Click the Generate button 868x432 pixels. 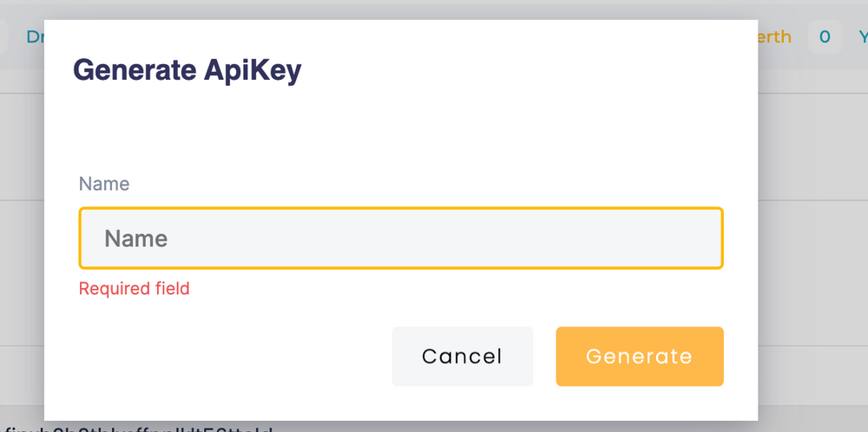pos(640,357)
